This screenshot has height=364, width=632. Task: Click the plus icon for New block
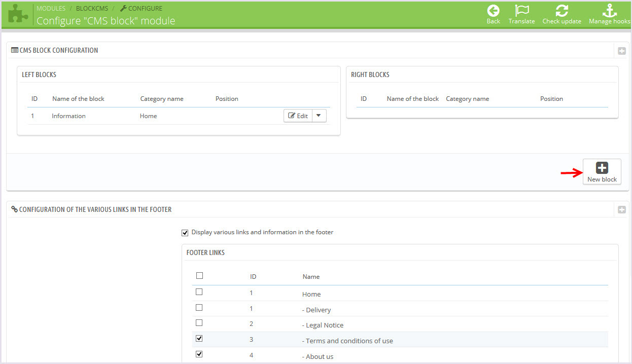coord(602,168)
